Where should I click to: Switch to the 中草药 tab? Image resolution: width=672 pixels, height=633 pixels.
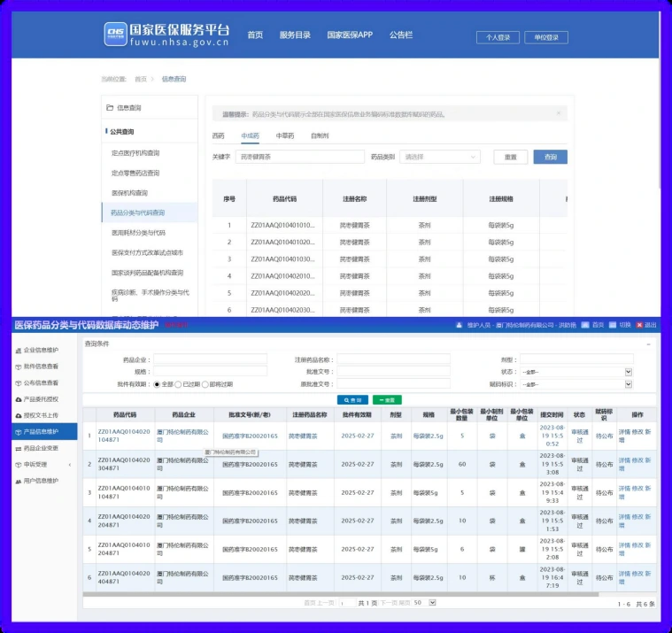coord(285,135)
